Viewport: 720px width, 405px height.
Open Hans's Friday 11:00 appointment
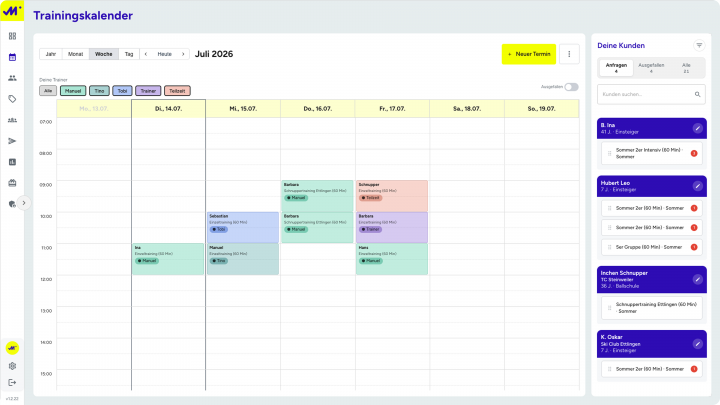coord(392,259)
